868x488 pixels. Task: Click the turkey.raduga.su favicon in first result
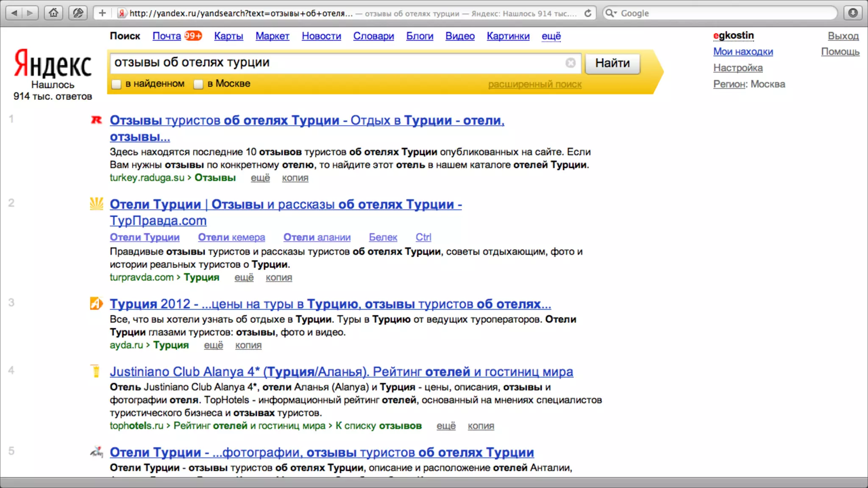point(97,120)
